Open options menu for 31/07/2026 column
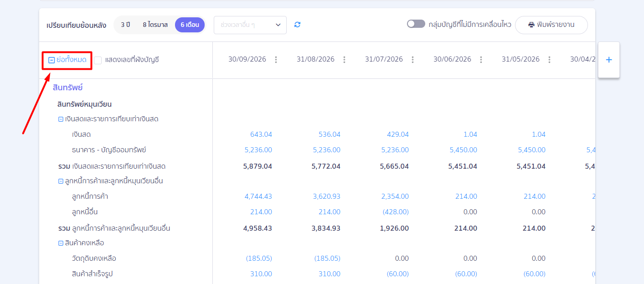 coord(412,60)
